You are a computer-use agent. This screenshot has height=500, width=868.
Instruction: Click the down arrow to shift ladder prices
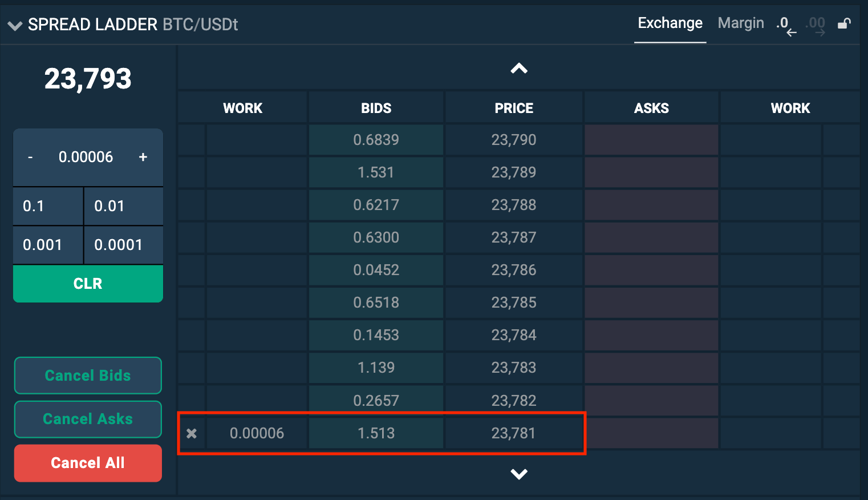pos(518,474)
